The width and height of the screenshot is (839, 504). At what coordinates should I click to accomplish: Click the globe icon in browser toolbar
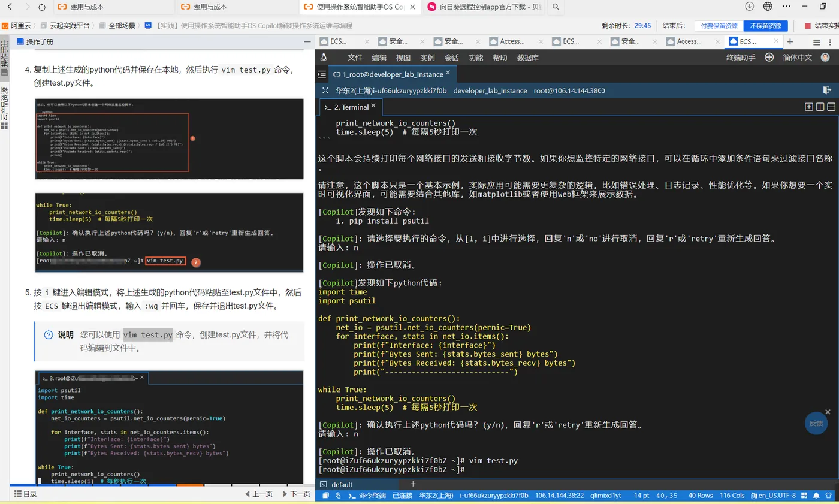[x=768, y=7]
